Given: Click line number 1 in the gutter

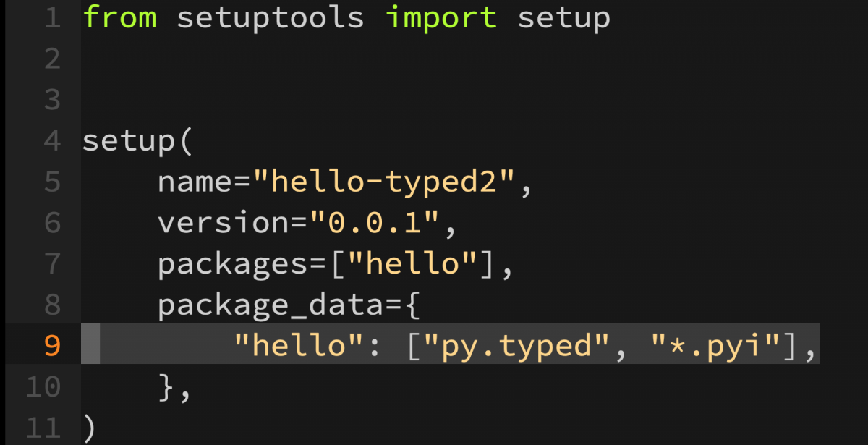Looking at the screenshot, I should pos(52,17).
